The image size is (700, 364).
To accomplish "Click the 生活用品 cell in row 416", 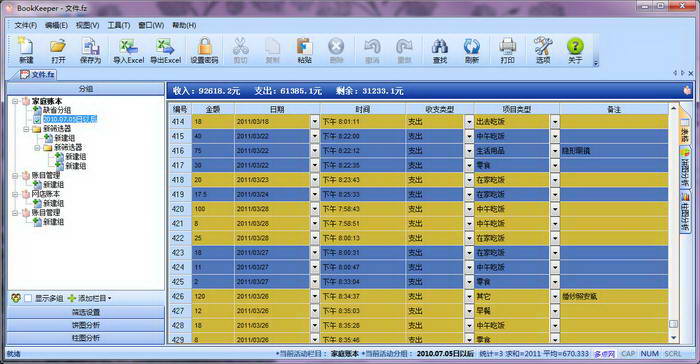I will point(512,151).
